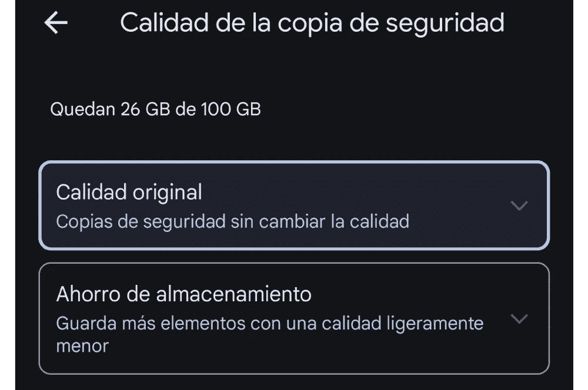Tap the '100 GB' total storage text
Image resolution: width=588 pixels, height=390 pixels.
point(230,109)
